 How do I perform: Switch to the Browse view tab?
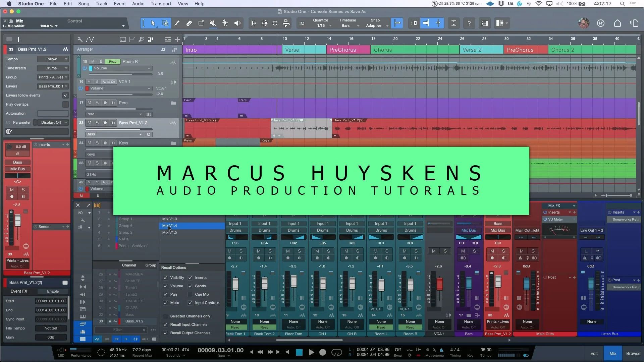click(x=633, y=354)
